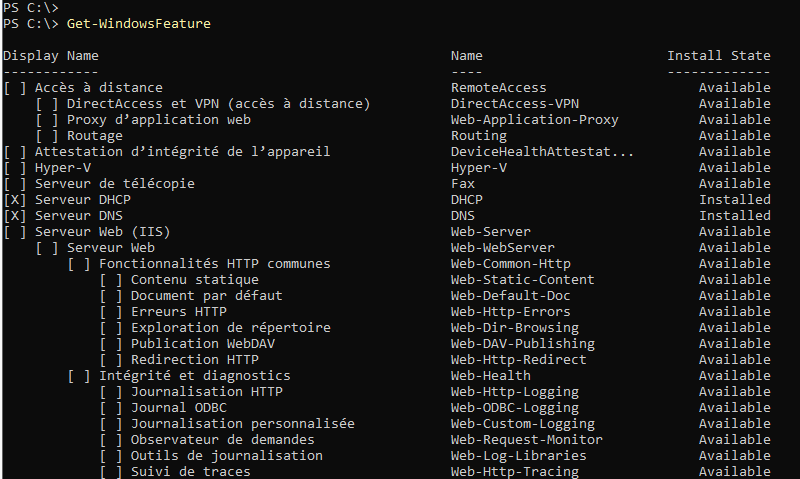Click the Hyper-V checkbox bracket
Viewport: 800px width, 479px height.
pos(15,168)
